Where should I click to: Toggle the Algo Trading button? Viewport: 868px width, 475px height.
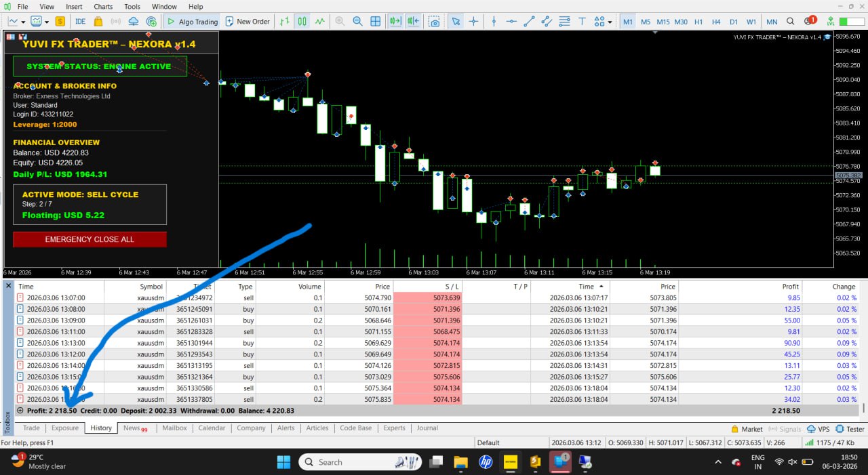click(192, 22)
